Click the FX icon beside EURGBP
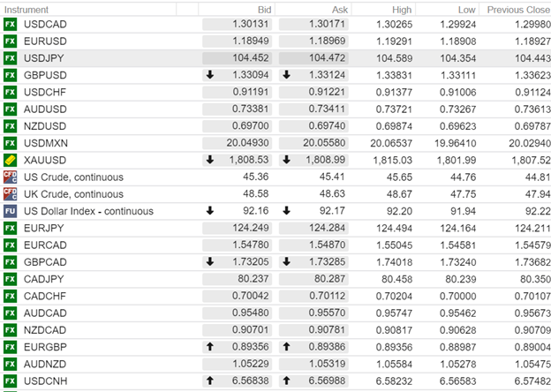Screen dimensions: 551x392 coord(11,347)
